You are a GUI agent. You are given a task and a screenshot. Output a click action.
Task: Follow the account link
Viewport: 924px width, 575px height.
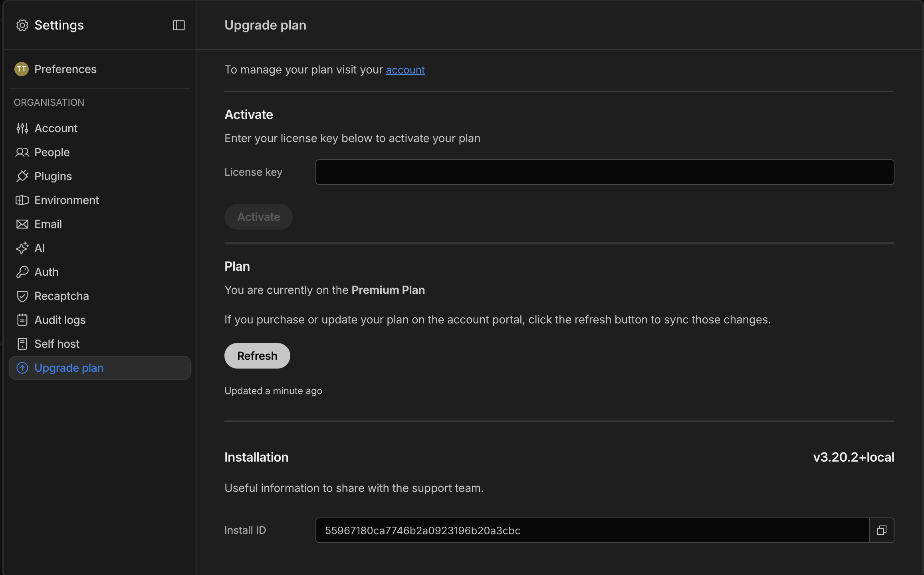[x=405, y=69]
